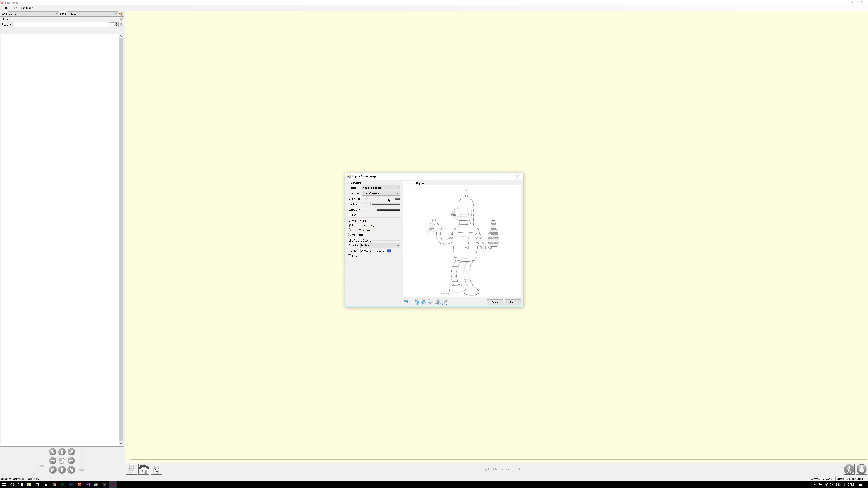868x488 pixels.
Task: Click the connect icon next to Baud field
Action: (x=121, y=14)
